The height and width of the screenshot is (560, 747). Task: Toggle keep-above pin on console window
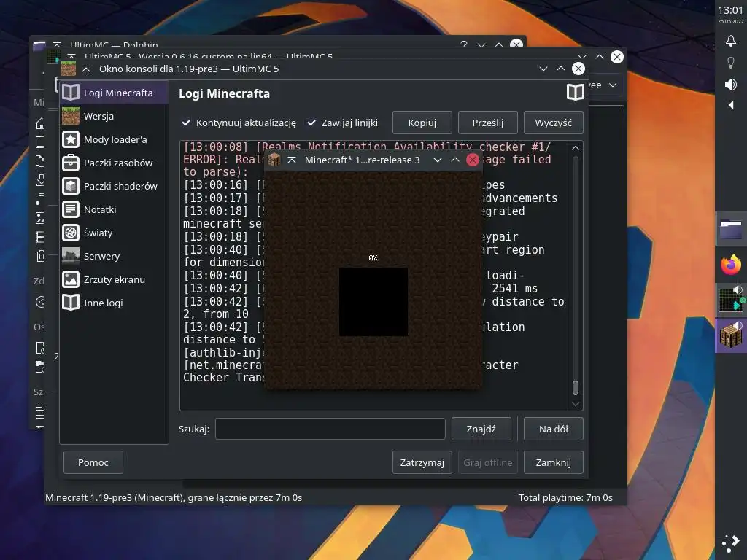click(86, 69)
